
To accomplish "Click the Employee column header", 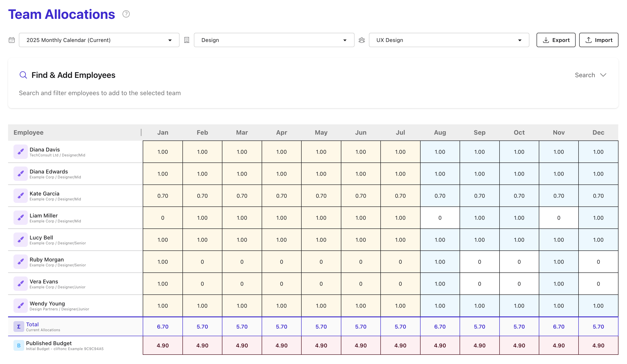I will [x=28, y=132].
